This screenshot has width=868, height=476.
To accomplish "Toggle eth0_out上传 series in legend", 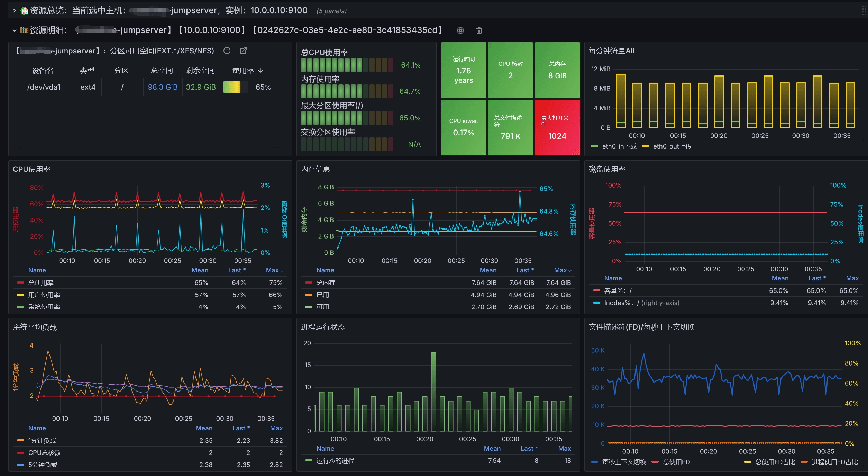I will click(x=672, y=146).
